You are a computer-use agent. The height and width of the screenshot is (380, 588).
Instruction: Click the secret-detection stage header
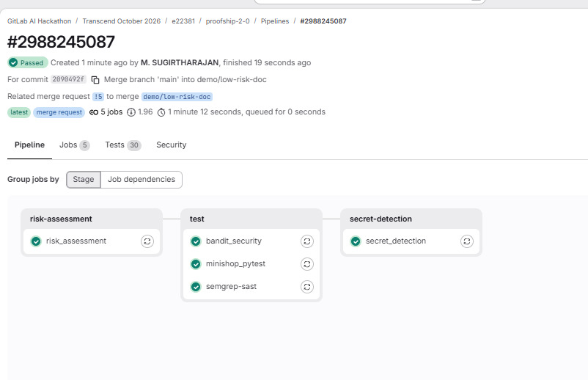click(381, 219)
